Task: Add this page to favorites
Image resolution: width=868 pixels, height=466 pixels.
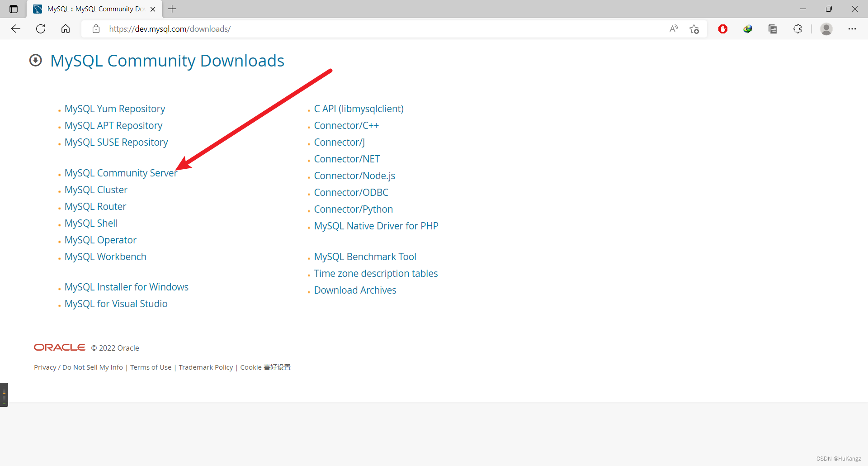Action: click(x=694, y=29)
